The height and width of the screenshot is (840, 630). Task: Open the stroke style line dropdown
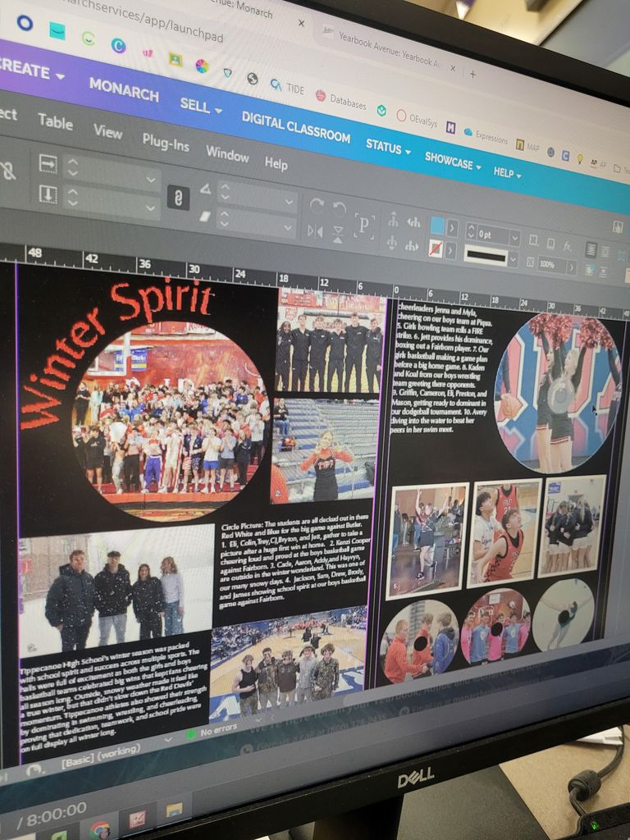[x=513, y=260]
